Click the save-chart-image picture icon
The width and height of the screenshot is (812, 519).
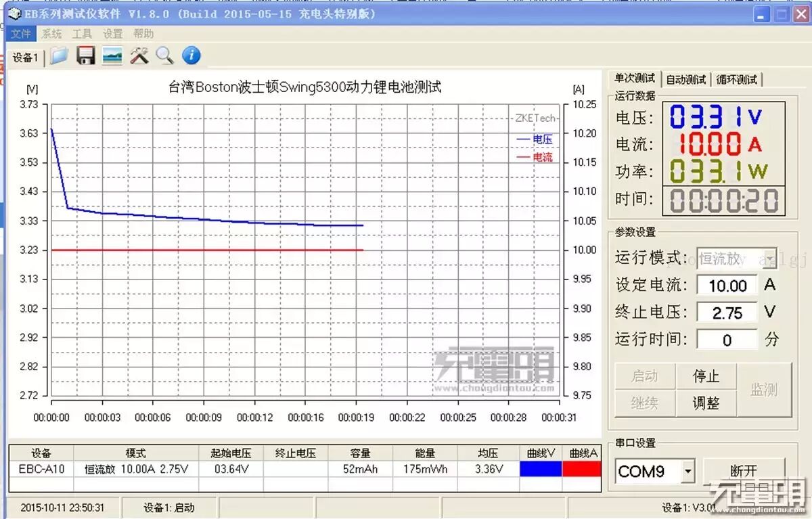112,55
